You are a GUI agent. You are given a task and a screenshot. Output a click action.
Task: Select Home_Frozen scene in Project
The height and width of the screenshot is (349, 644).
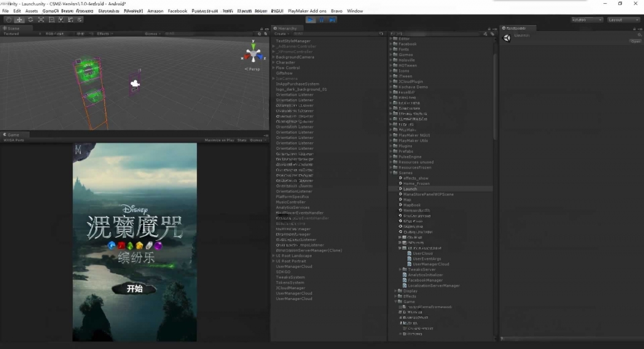pyautogui.click(x=416, y=184)
